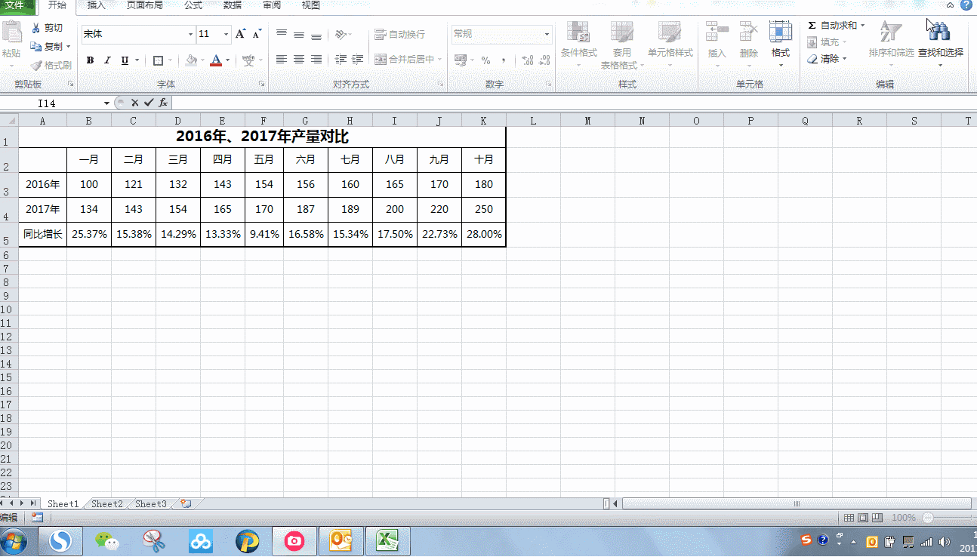Expand the font name (宋体) dropdown

coord(190,34)
